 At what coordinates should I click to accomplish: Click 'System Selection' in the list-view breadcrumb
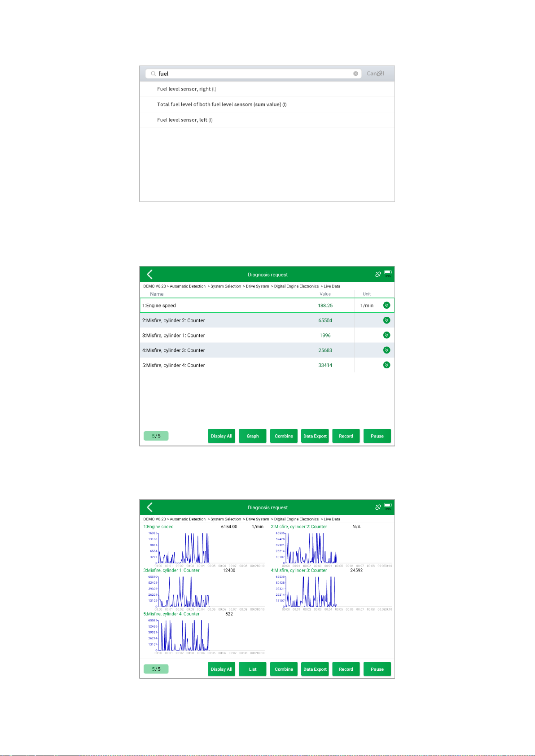point(226,286)
